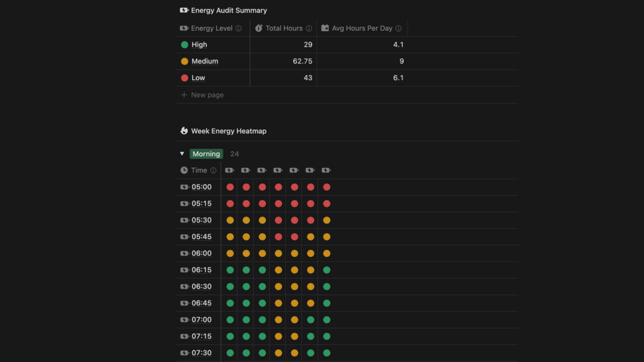Select the Energy Audit Summary view tab

[x=228, y=10]
